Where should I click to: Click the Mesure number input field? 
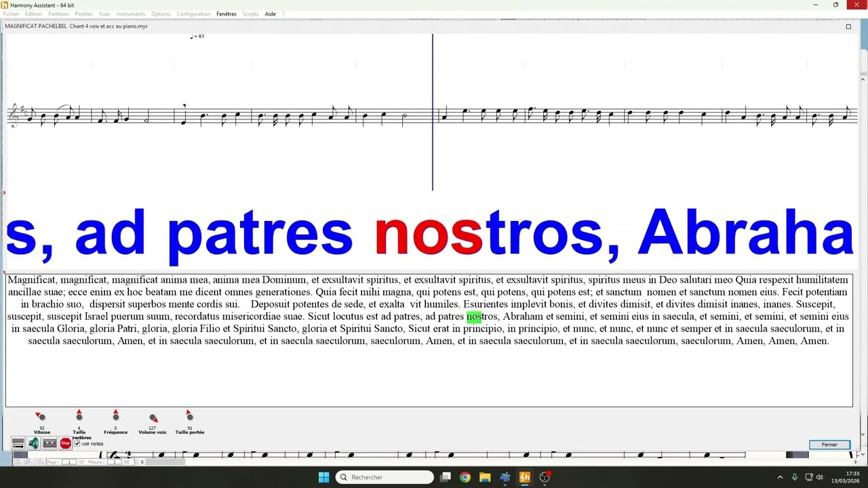tap(115, 462)
